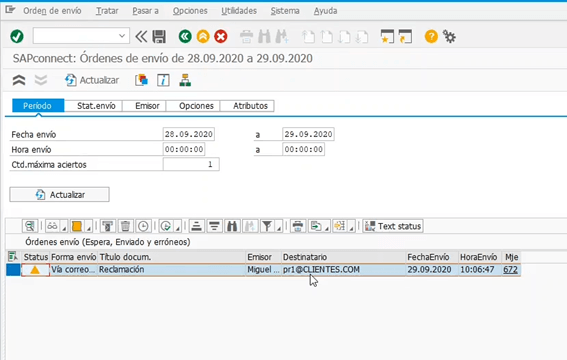This screenshot has width=567, height=360.
Task: Click the Fecha envío end date field
Action: coord(308,134)
